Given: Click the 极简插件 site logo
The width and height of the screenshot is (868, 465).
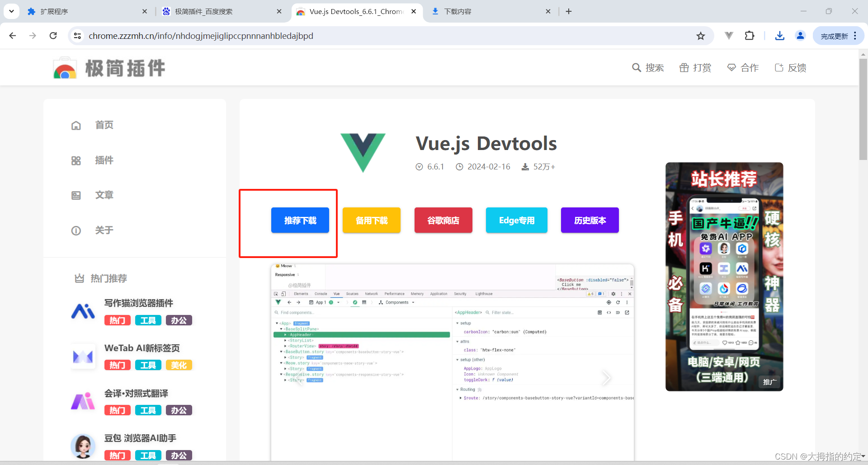Looking at the screenshot, I should 109,68.
